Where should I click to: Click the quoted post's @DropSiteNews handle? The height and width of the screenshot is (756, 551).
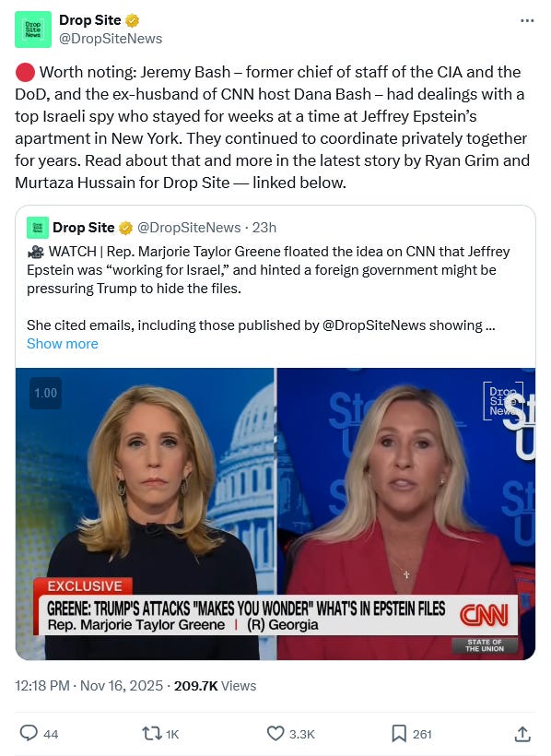tap(189, 228)
